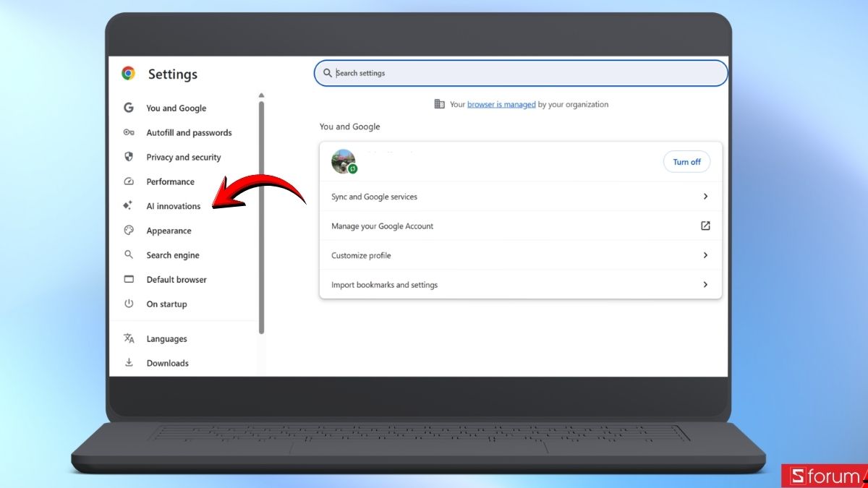Click the shield icon for Privacy and security

(129, 157)
